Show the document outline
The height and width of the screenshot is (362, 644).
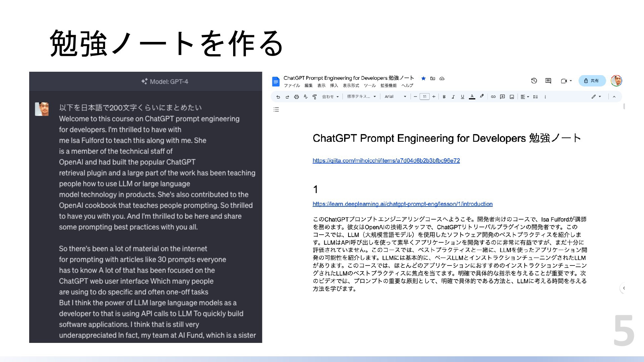tap(276, 110)
